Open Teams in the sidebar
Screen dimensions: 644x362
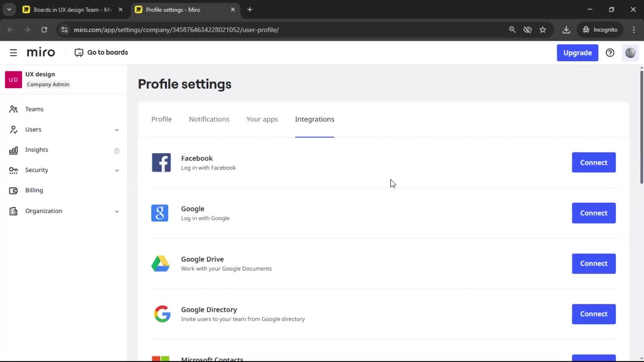(34, 109)
